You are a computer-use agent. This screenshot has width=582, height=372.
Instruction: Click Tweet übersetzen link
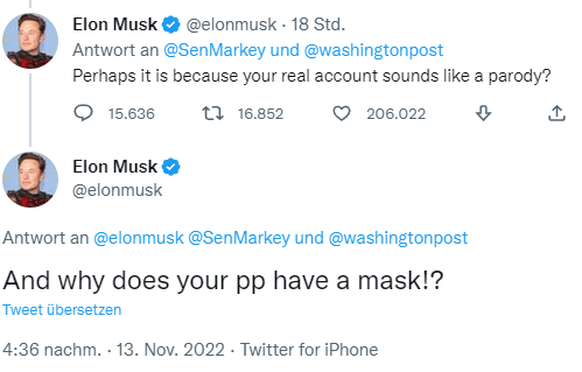pyautogui.click(x=62, y=310)
